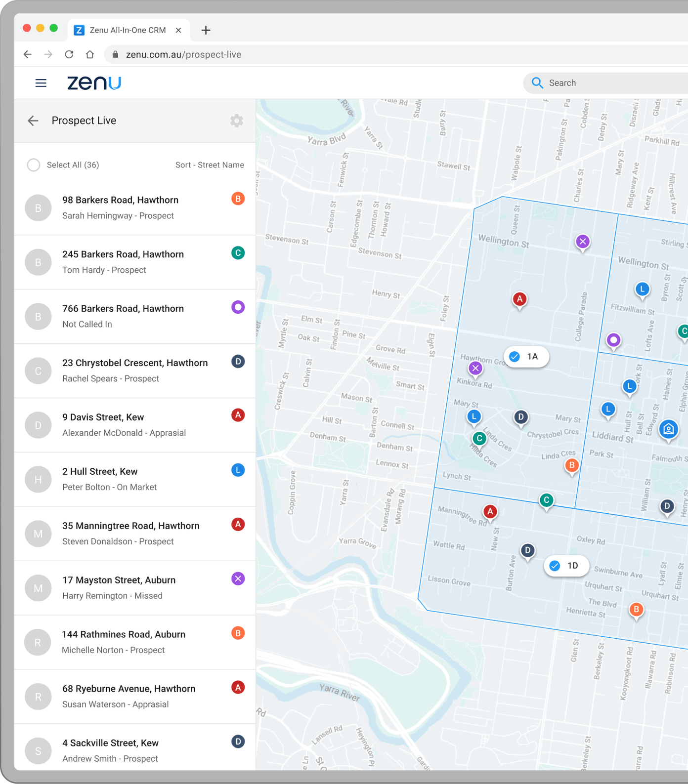Click the purple X badge for 17 Mayston Street
Image resolution: width=688 pixels, height=784 pixels.
point(238,578)
